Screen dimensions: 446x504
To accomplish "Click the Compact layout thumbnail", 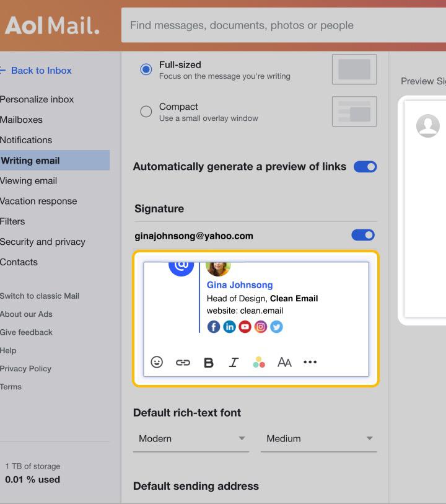I will pos(354,112).
